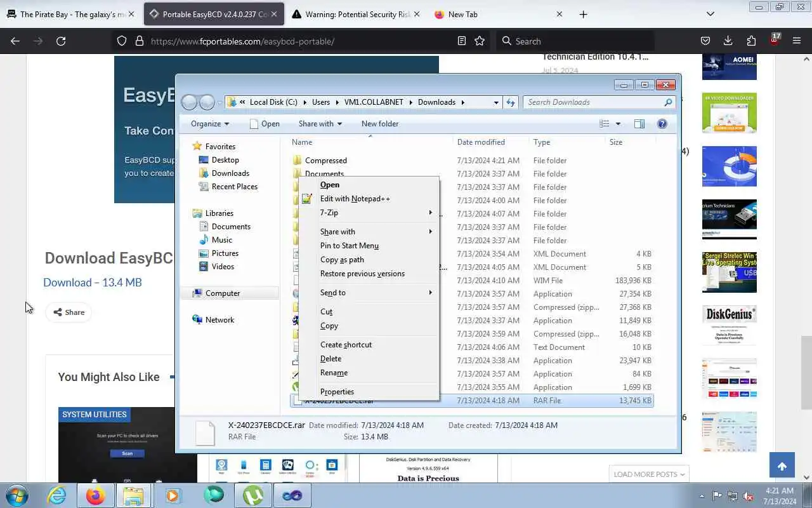This screenshot has height=508, width=812.
Task: Show hidden tray icons arrow
Action: 702,496
